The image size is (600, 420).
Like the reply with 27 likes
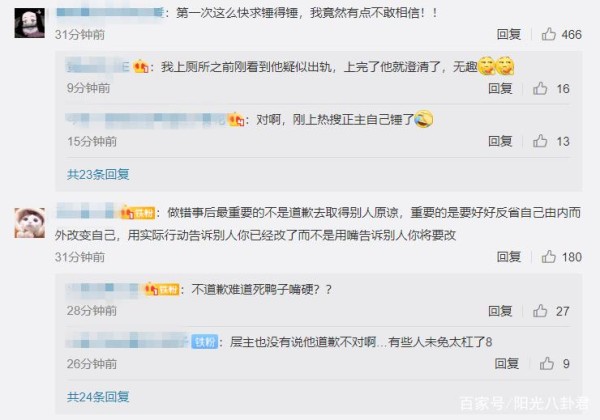540,311
